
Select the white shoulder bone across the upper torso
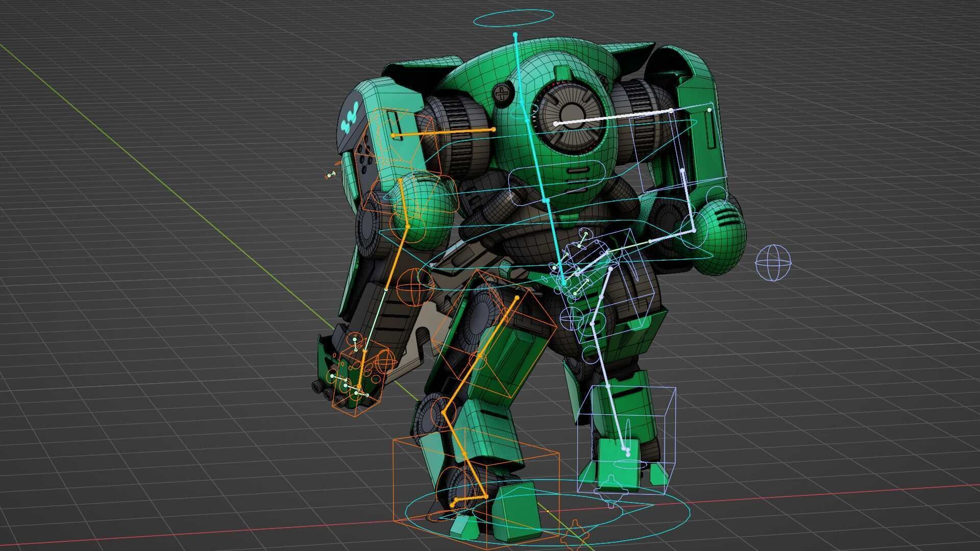click(x=614, y=117)
